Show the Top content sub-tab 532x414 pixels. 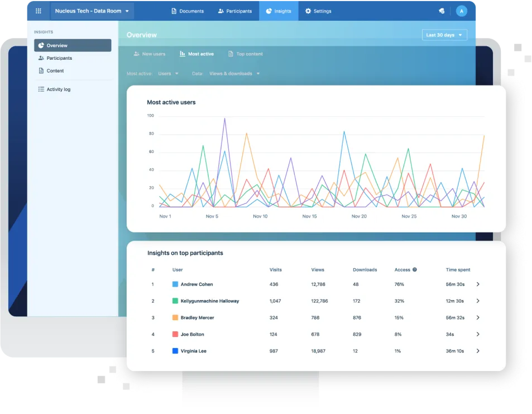245,54
